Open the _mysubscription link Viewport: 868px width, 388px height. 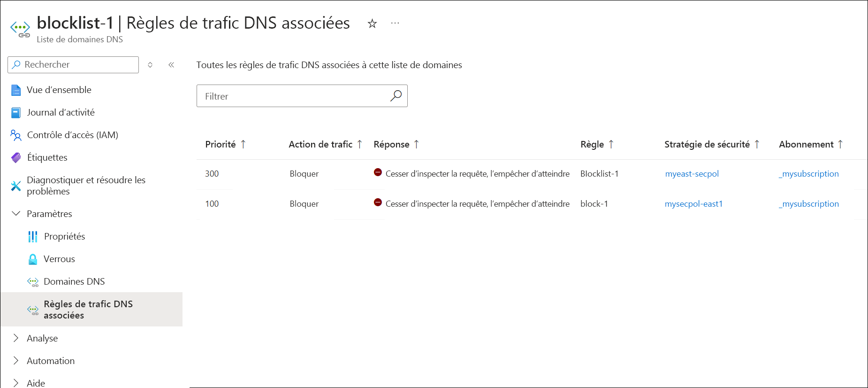tap(808, 173)
